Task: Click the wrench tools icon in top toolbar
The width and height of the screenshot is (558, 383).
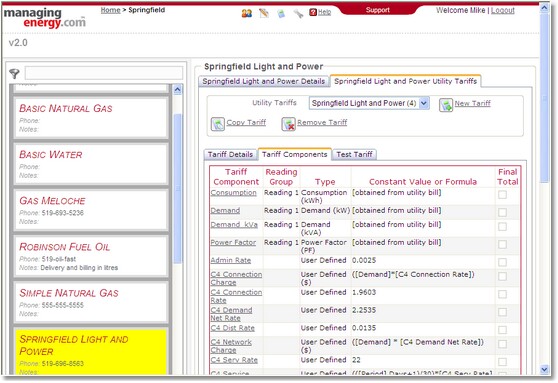Action: pyautogui.click(x=298, y=14)
